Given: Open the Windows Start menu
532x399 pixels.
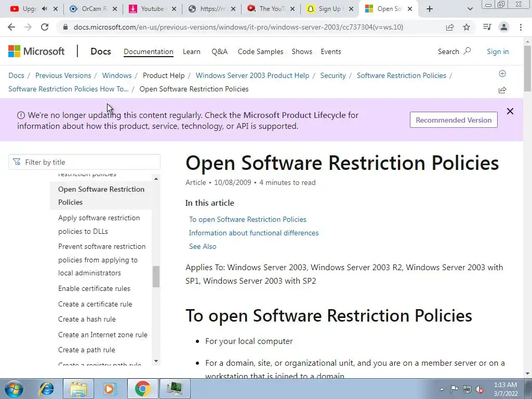Looking at the screenshot, I should click(x=14, y=389).
